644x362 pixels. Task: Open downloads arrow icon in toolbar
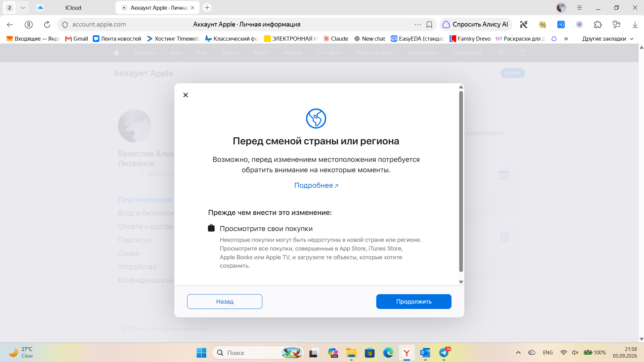(635, 25)
